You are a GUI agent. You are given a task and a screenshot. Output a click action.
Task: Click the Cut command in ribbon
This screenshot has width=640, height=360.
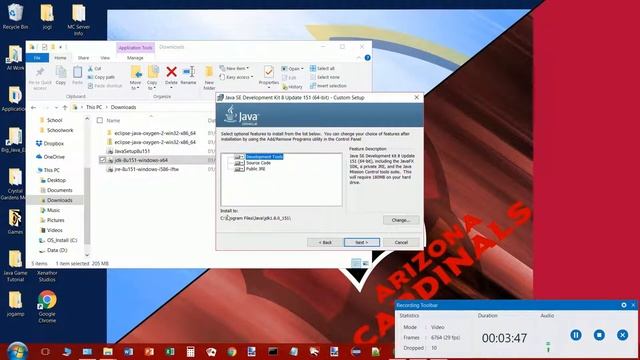(x=95, y=69)
